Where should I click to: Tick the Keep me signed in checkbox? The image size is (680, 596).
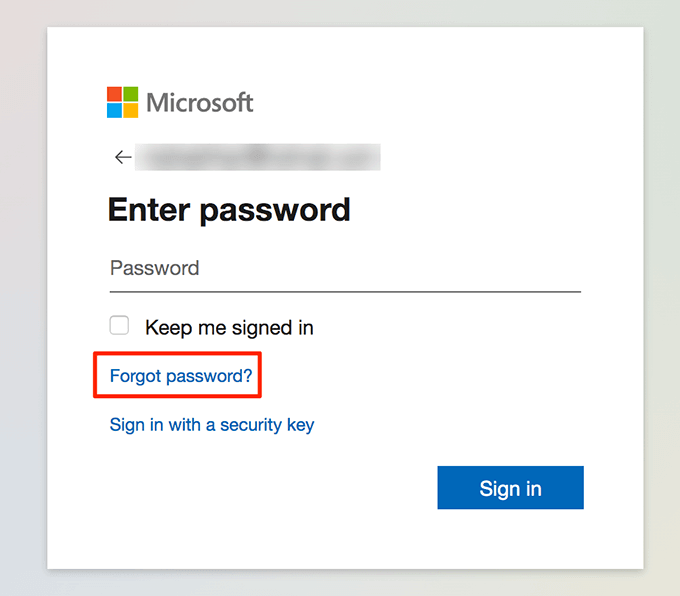(x=120, y=326)
